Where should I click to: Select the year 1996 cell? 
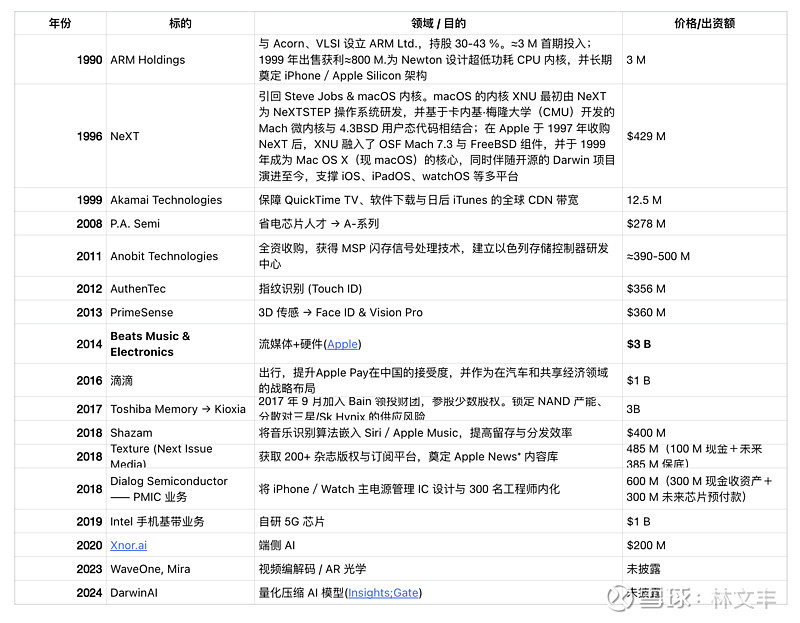point(60,136)
